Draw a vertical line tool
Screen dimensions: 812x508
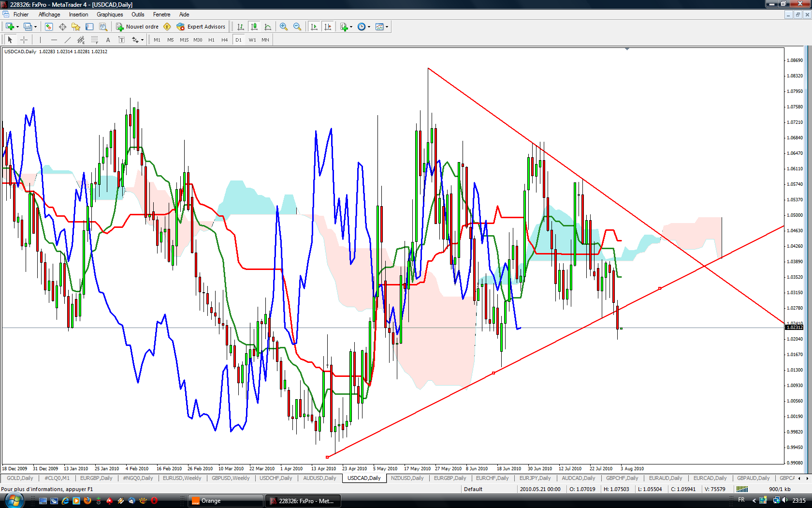tap(41, 40)
